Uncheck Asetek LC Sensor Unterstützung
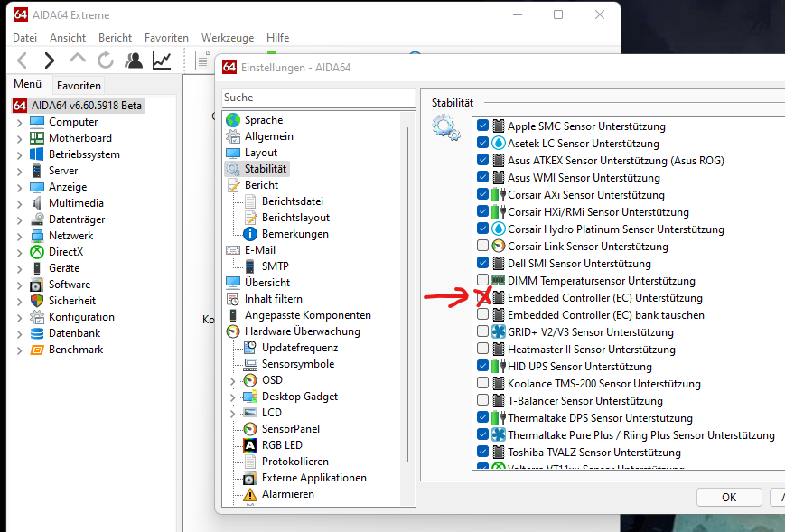Viewport: 785px width, 532px height. tap(482, 143)
